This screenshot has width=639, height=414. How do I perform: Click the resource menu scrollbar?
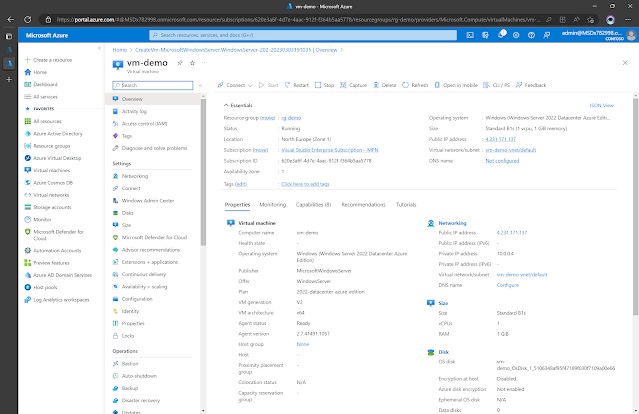coord(203,171)
